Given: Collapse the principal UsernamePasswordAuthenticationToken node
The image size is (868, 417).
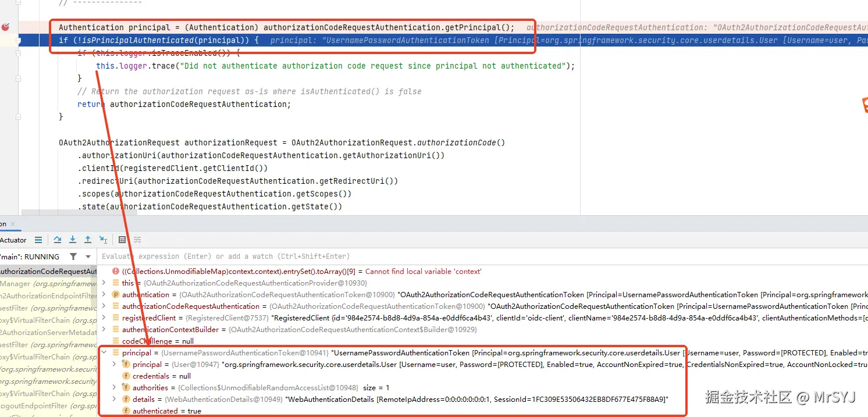Looking at the screenshot, I should (104, 352).
